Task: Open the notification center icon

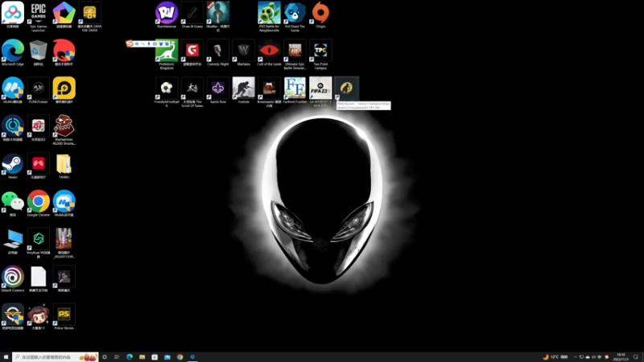Action: coord(636,357)
